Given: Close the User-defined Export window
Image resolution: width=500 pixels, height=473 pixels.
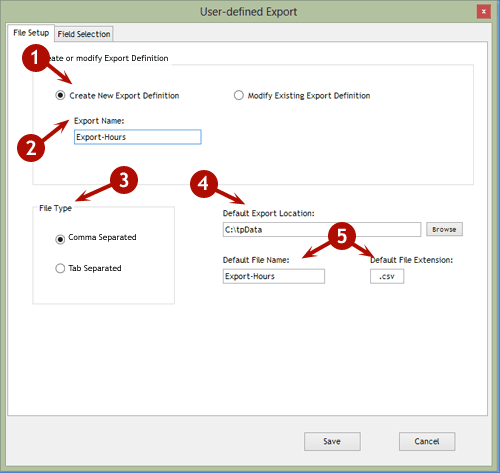Looking at the screenshot, I should coord(484,12).
